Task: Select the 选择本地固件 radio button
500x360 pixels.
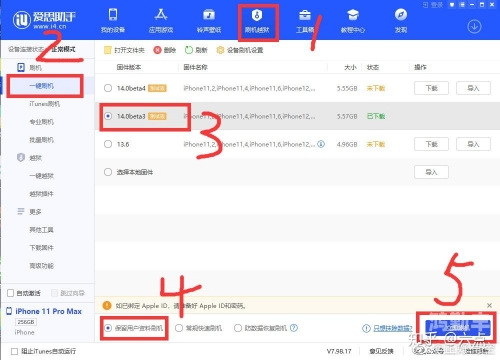Action: pos(108,172)
